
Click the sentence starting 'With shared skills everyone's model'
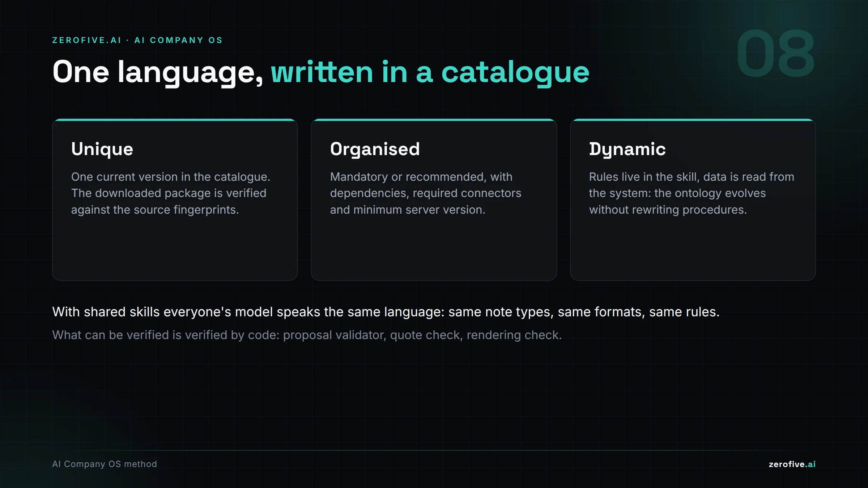pos(386,312)
